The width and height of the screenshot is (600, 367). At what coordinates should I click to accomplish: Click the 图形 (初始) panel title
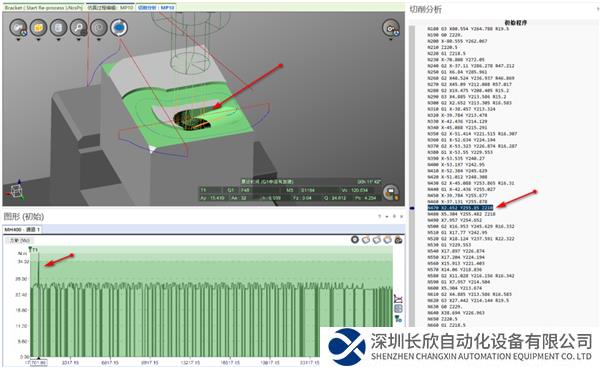click(x=24, y=217)
